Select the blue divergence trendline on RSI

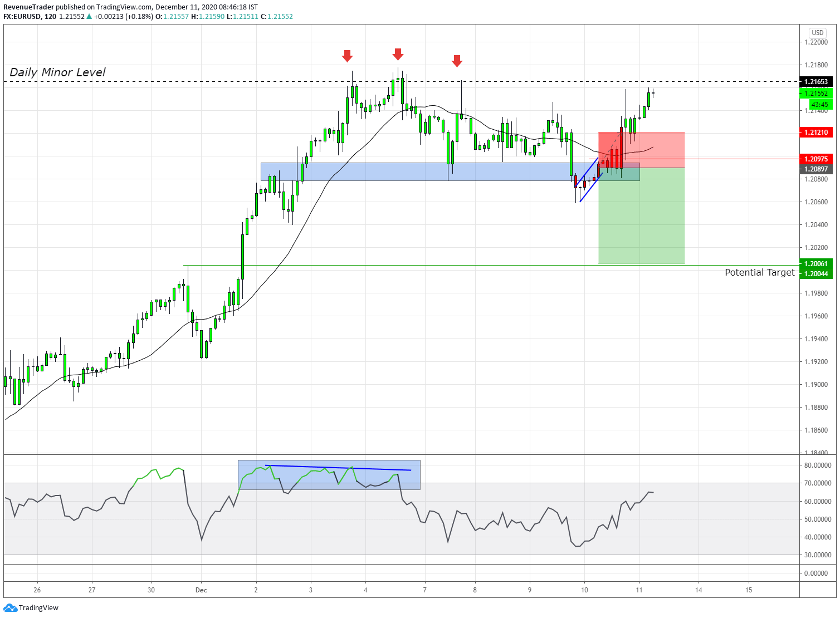pyautogui.click(x=338, y=468)
